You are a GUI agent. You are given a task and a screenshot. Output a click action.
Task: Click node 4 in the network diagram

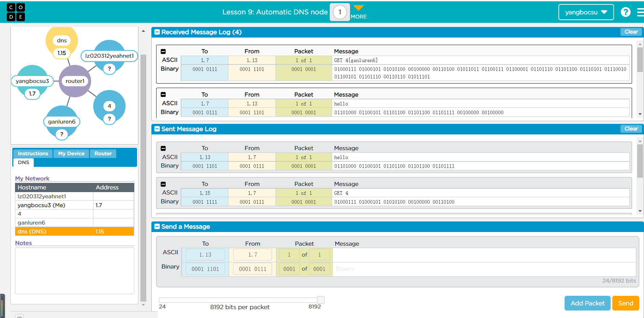[109, 106]
